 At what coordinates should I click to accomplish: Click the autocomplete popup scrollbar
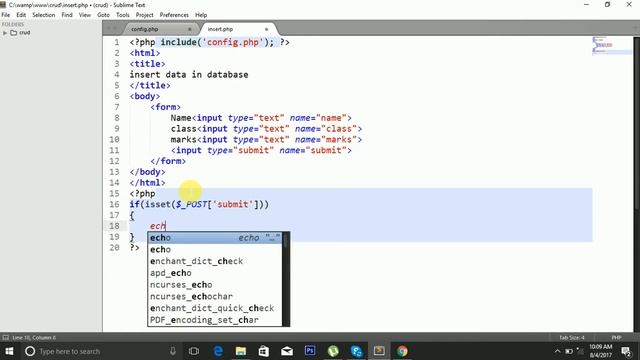(286, 279)
